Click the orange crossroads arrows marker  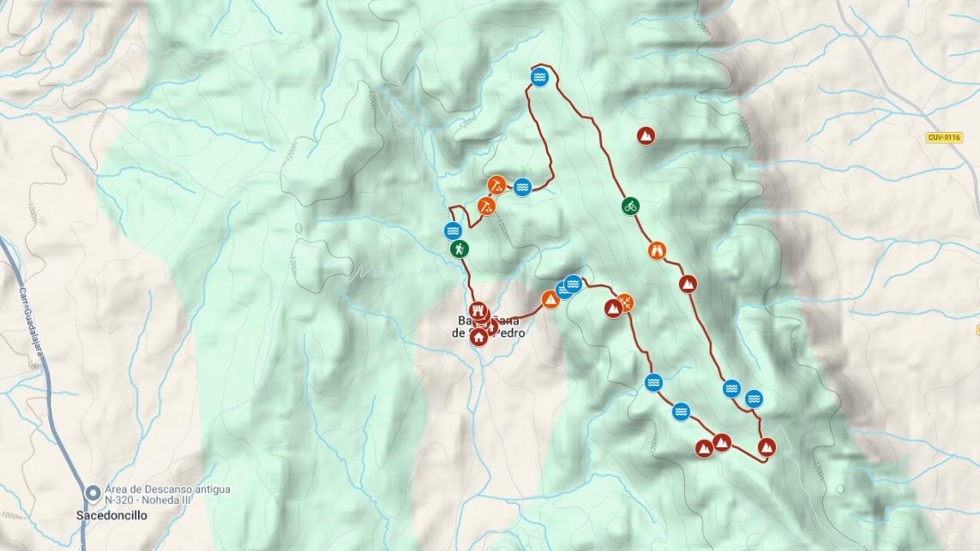pos(624,302)
